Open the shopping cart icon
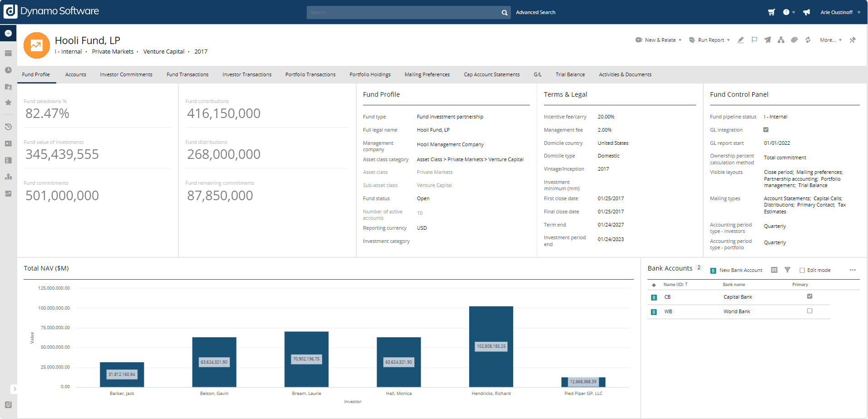 tap(771, 12)
